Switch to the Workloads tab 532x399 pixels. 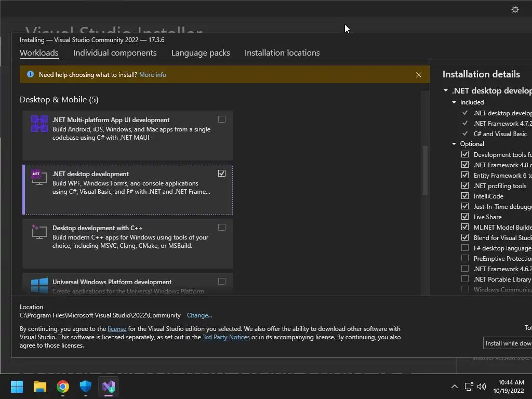[x=39, y=52]
